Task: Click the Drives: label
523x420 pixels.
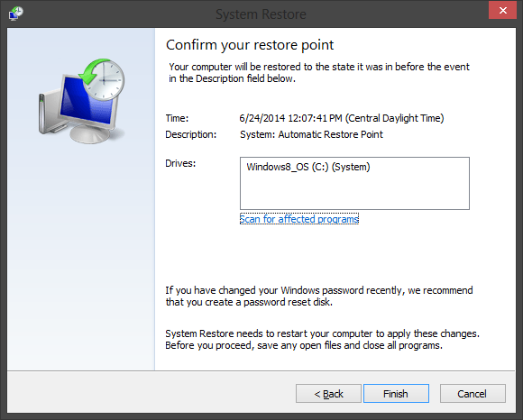Action: (x=180, y=163)
